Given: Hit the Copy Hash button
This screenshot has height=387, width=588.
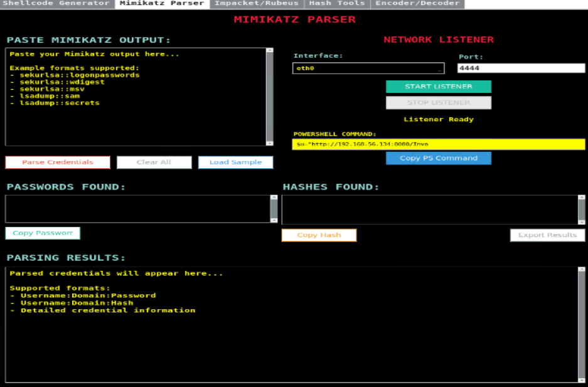Looking at the screenshot, I should [x=319, y=235].
